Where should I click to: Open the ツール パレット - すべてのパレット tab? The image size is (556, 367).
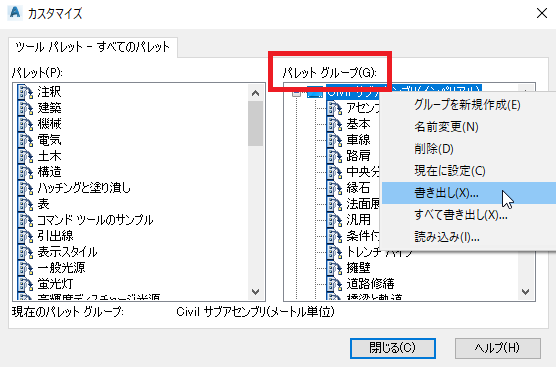tap(93, 47)
